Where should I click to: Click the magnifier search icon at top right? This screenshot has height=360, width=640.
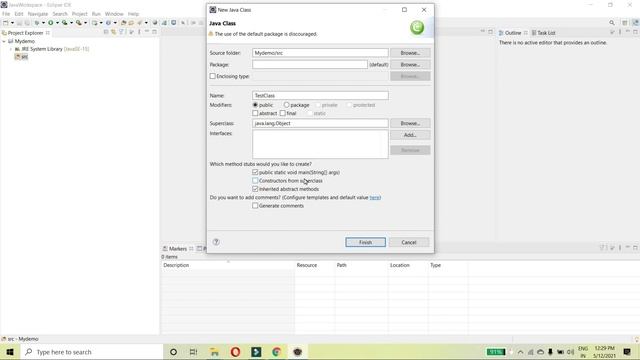[612, 23]
